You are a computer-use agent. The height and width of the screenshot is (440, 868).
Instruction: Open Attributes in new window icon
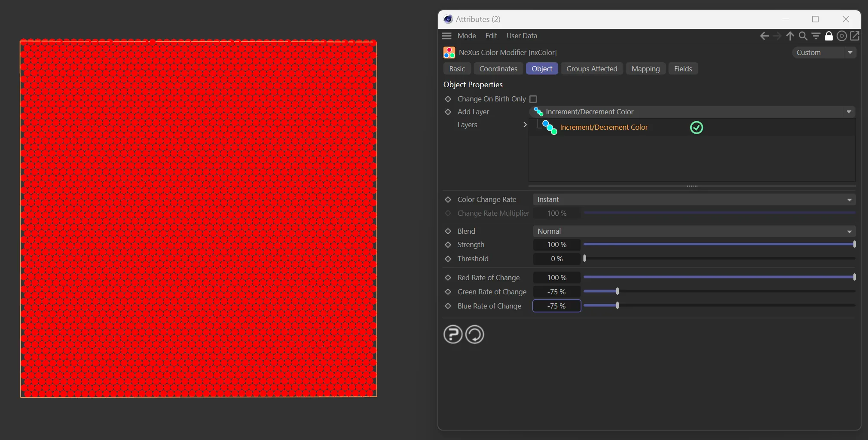tap(855, 36)
